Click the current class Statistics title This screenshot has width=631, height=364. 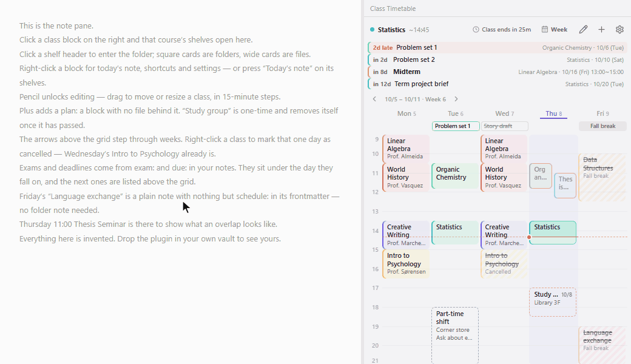[x=391, y=29]
